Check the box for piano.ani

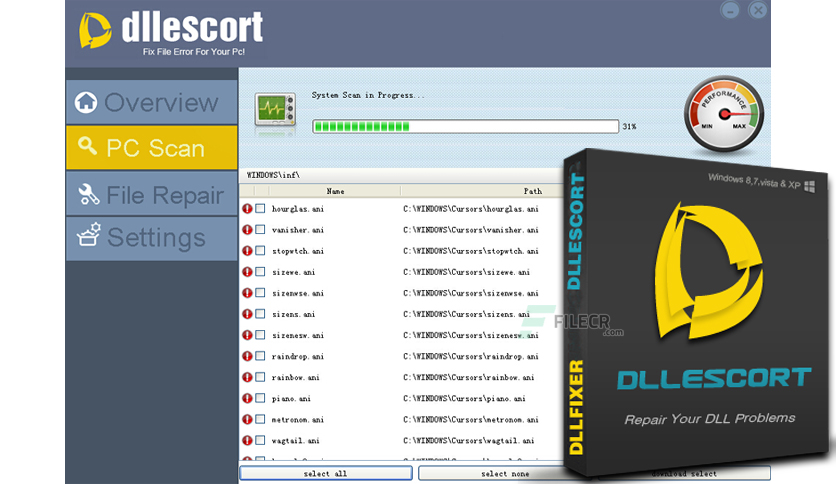pos(260,398)
